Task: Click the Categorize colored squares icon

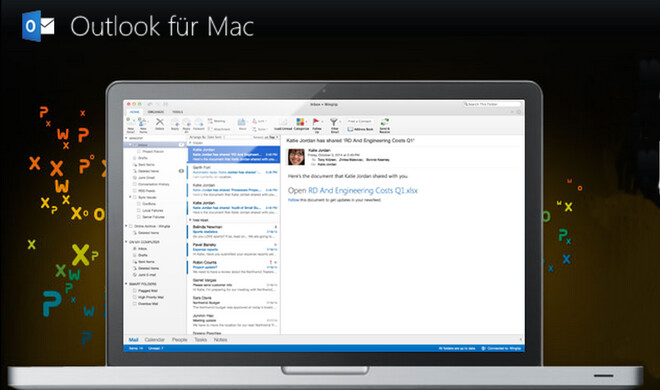Action: (x=300, y=122)
